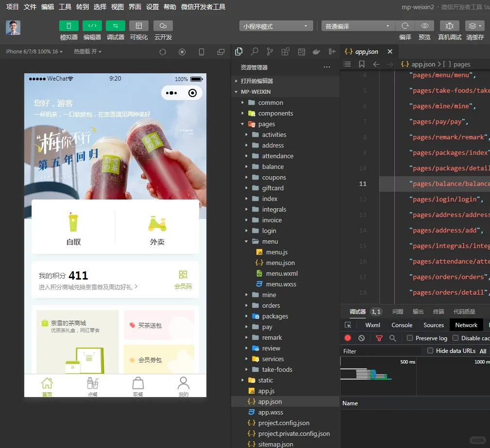Tap the 自取 pickup button
This screenshot has width=490, height=448.
click(73, 229)
